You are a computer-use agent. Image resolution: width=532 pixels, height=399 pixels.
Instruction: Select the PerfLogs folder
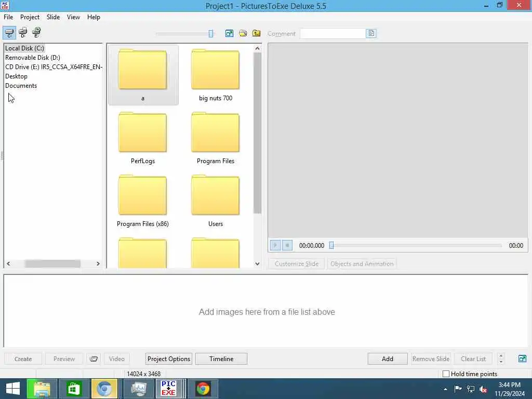pos(143,138)
